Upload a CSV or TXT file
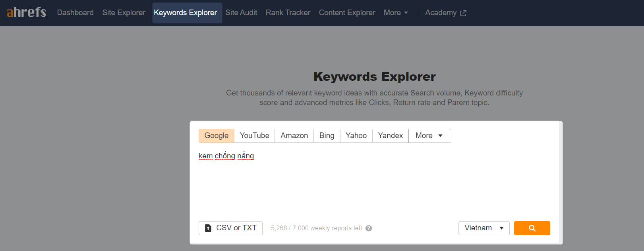Image resolution: width=644 pixels, height=251 pixels. (230, 228)
